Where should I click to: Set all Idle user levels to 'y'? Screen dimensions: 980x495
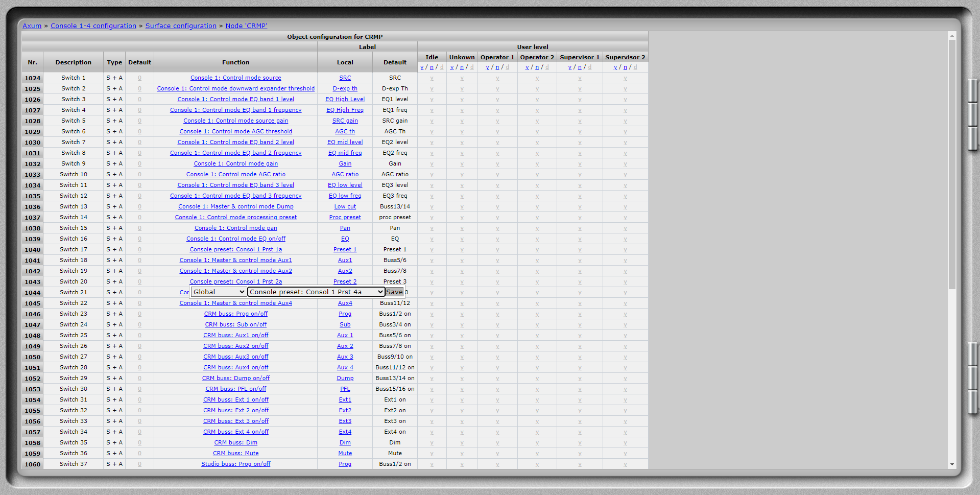[422, 67]
